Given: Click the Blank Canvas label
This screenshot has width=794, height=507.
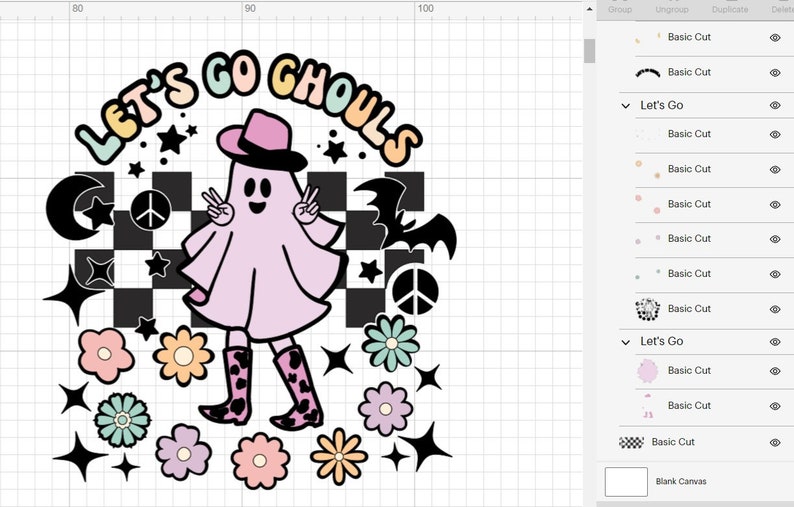Looking at the screenshot, I should 681,481.
